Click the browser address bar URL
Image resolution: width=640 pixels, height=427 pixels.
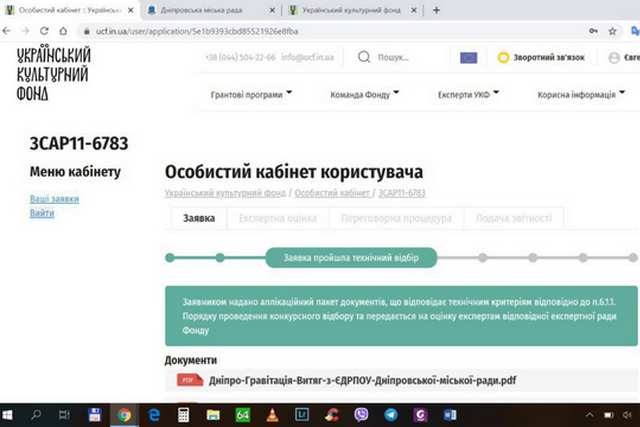(x=197, y=31)
